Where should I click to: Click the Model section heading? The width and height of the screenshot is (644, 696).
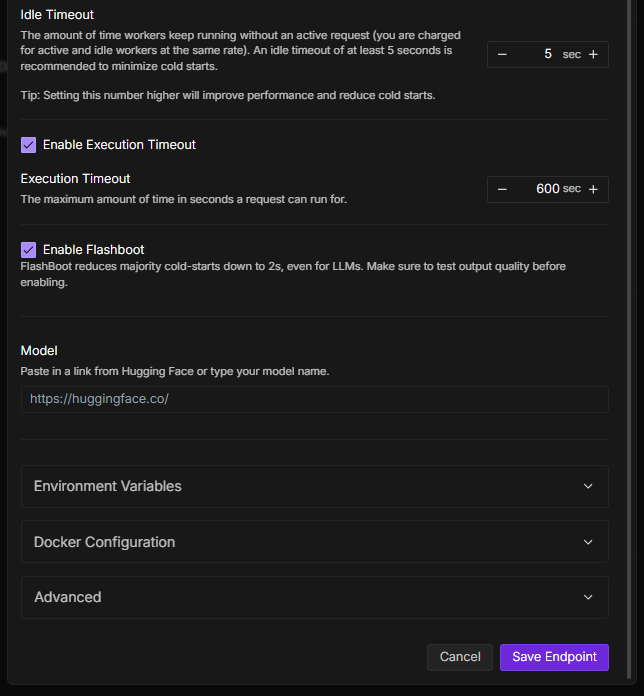tap(39, 351)
